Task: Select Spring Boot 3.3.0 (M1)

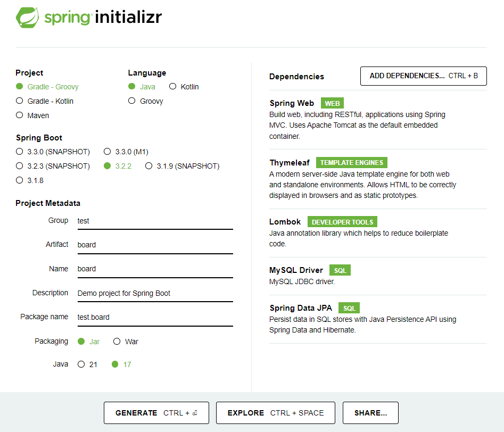Action: pos(126,152)
